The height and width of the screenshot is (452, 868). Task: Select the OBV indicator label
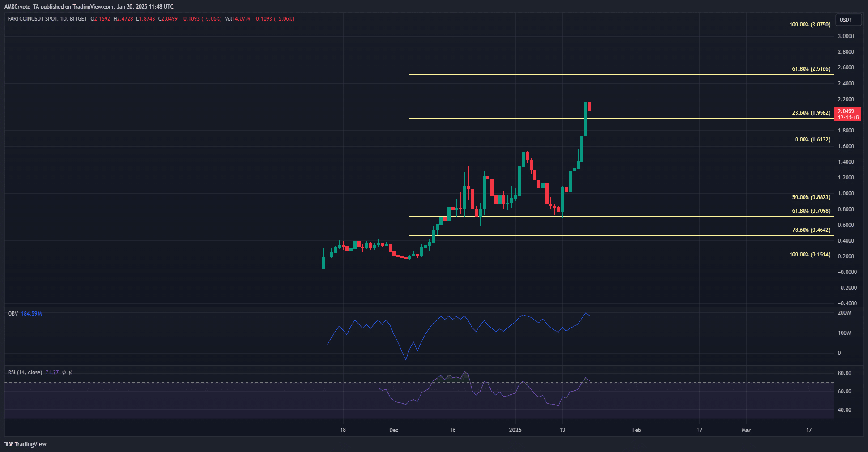(13, 314)
